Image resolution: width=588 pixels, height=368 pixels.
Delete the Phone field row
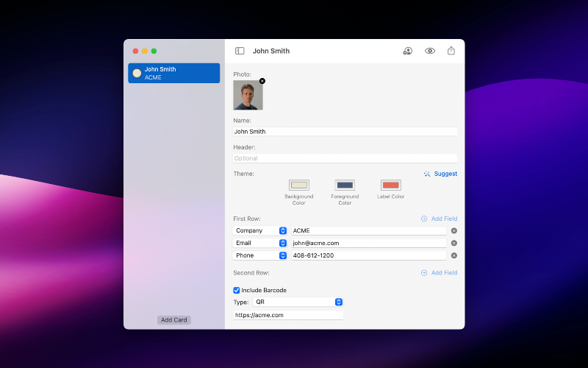[453, 255]
